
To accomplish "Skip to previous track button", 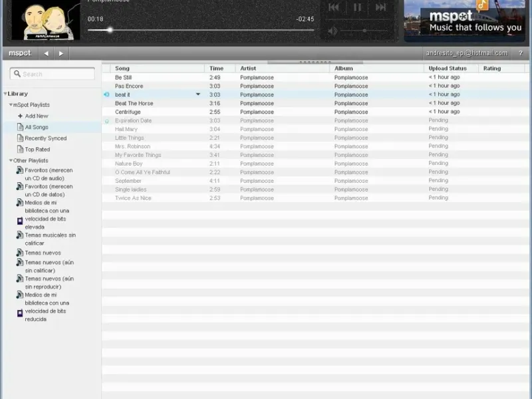I will (x=334, y=7).
